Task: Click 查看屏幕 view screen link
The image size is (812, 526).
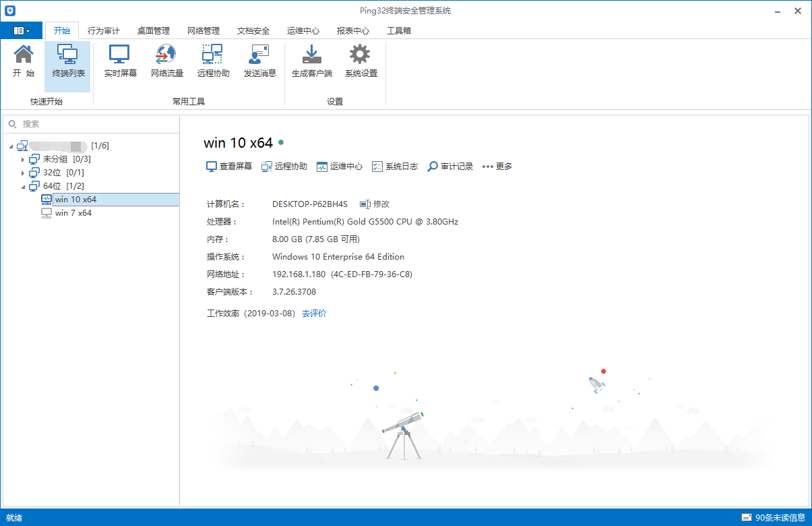Action: (x=229, y=167)
